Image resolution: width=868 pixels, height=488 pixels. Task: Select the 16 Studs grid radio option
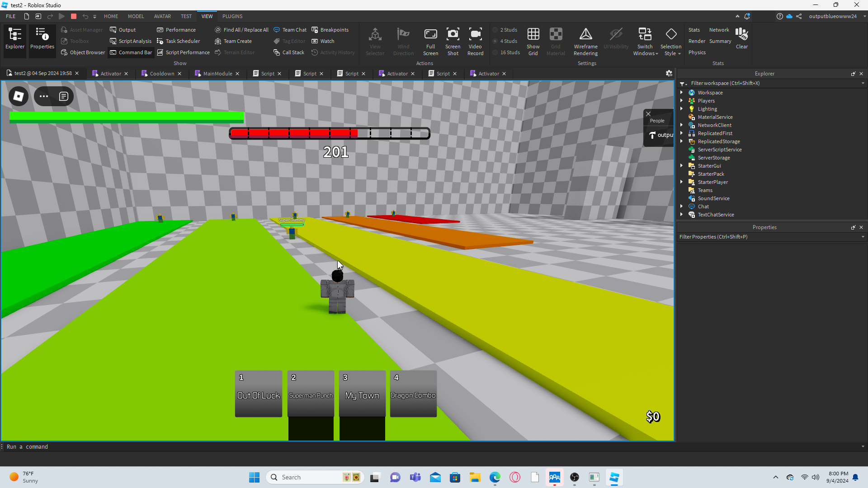[x=495, y=52]
